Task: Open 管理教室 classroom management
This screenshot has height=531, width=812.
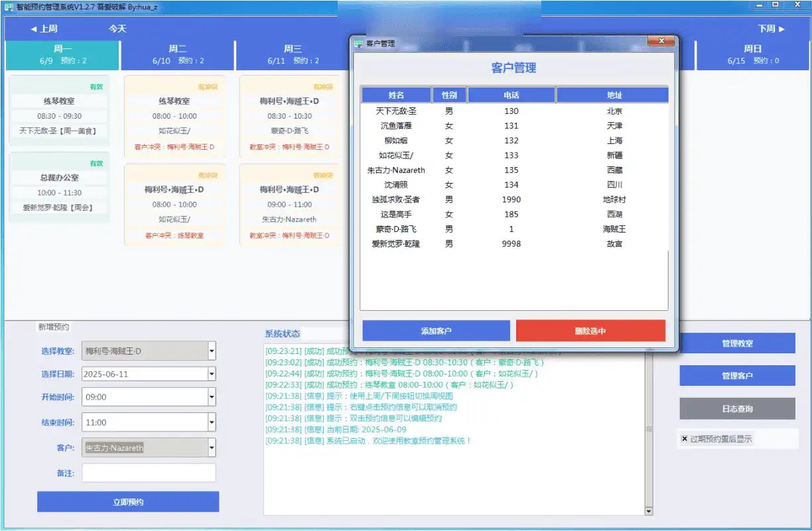Action: (x=736, y=343)
